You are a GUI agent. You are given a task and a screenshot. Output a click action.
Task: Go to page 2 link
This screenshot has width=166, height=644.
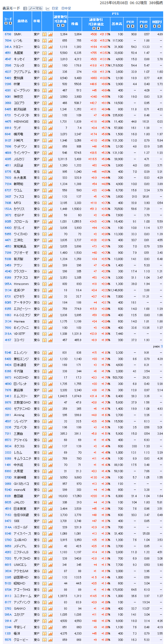point(162,346)
